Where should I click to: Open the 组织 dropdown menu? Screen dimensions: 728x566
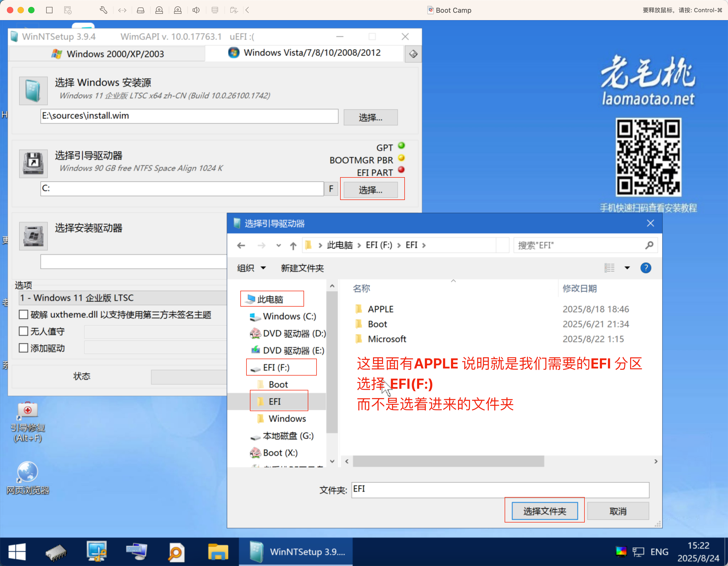(251, 268)
